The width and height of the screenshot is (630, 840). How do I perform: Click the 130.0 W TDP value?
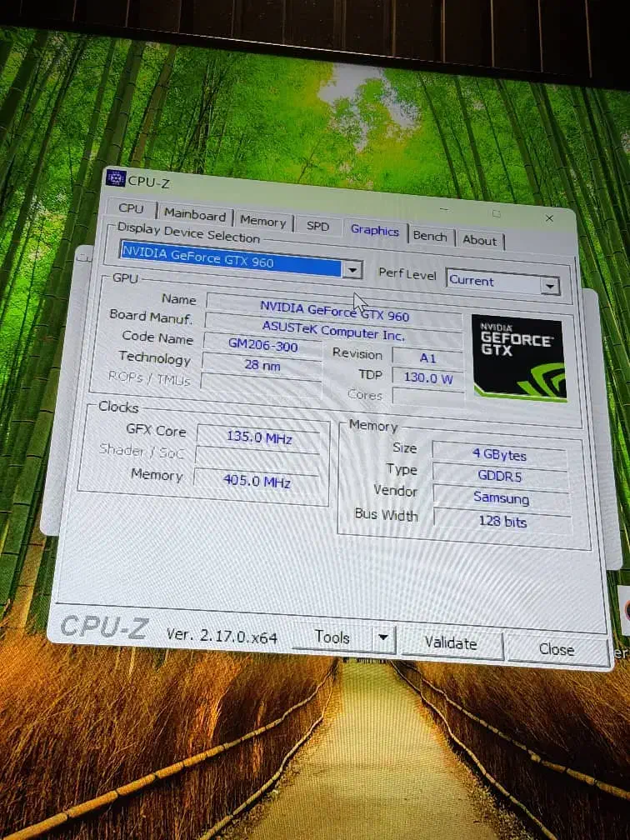coord(428,377)
